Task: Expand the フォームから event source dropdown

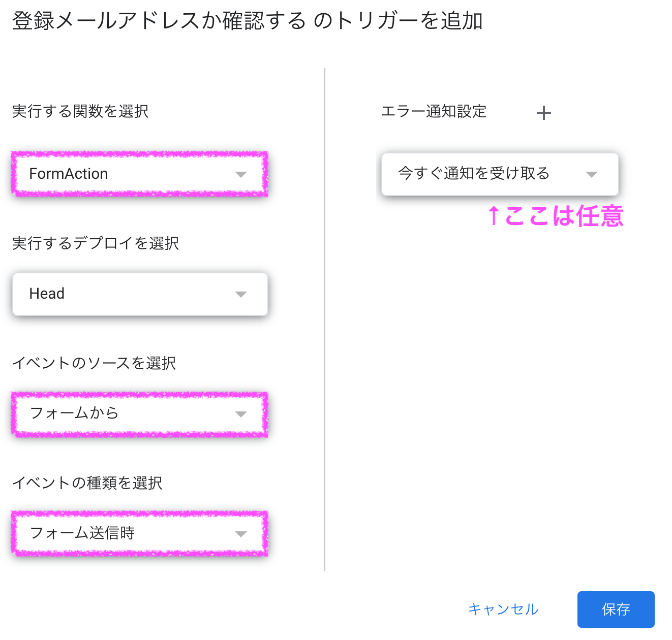Action: [127, 413]
